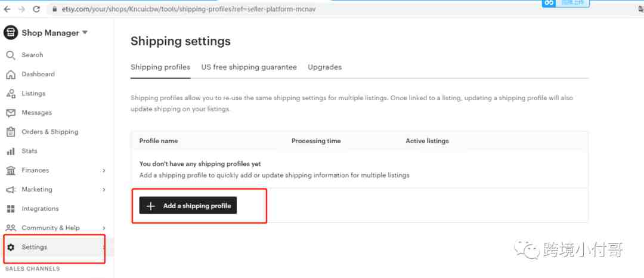Open Settings in the sidebar
This screenshot has width=644, height=278.
tap(35, 247)
